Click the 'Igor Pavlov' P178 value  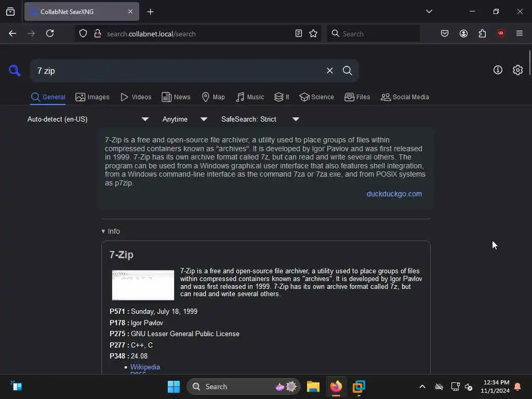click(x=147, y=323)
